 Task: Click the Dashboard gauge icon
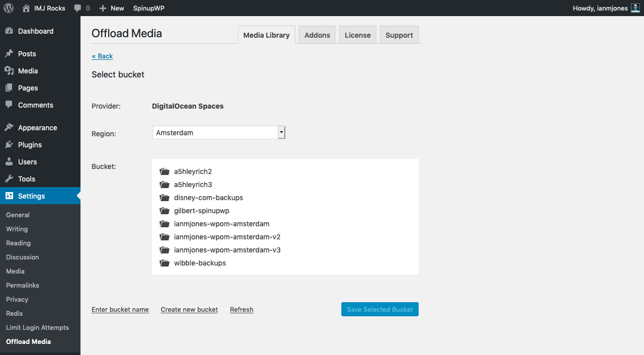coord(9,31)
